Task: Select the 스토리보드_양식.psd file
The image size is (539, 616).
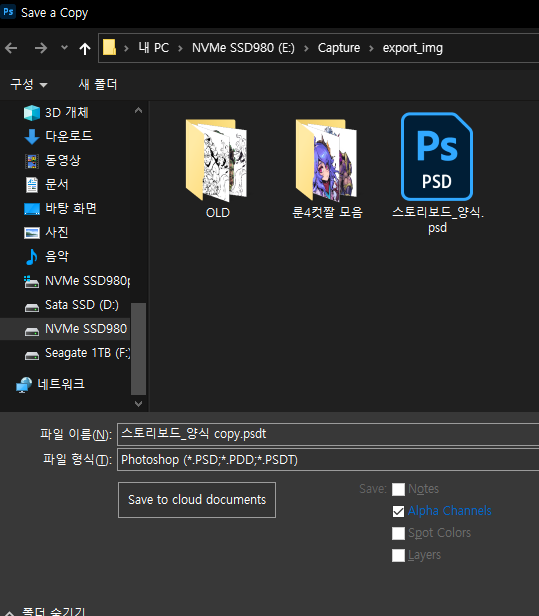Action: pos(437,173)
